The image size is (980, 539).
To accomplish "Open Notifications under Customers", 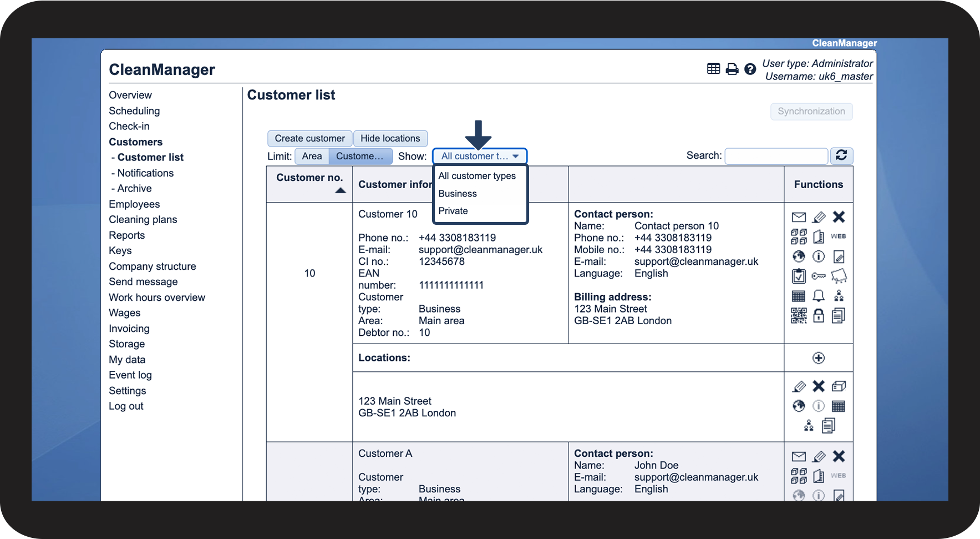I will (x=145, y=173).
